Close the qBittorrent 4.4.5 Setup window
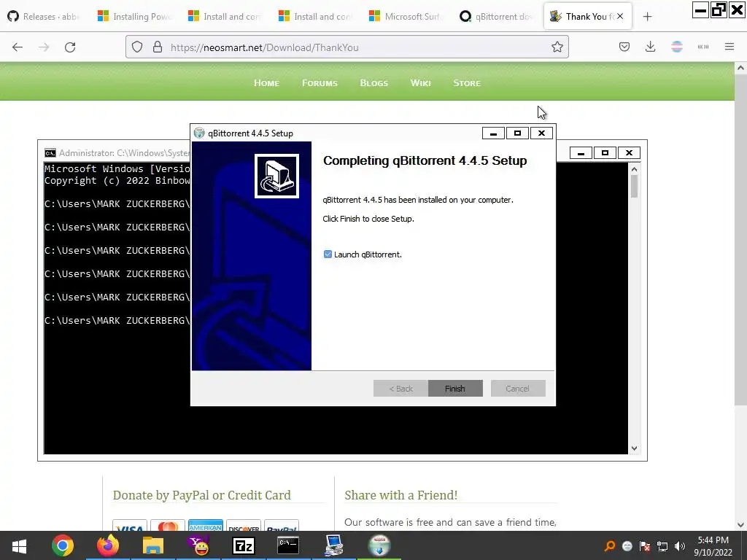Screen dimensions: 747x560 tap(541, 133)
